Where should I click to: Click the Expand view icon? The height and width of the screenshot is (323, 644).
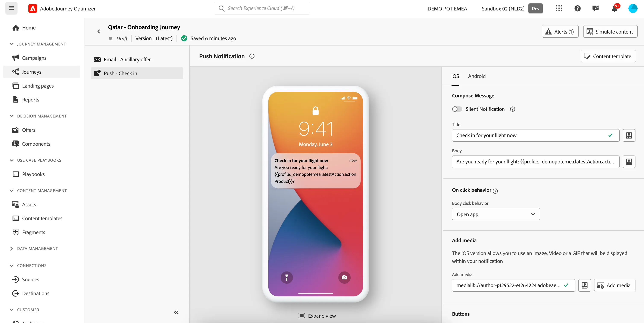[302, 316]
